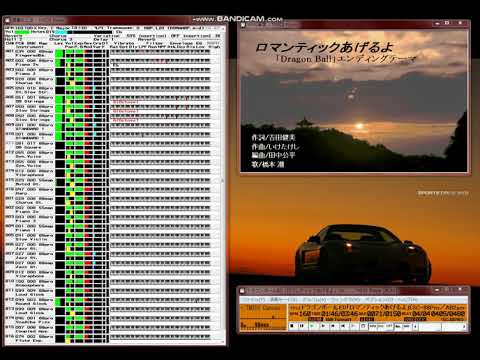Click the left arrow in player toolbar
This screenshot has height=360, width=480.
(x=415, y=326)
